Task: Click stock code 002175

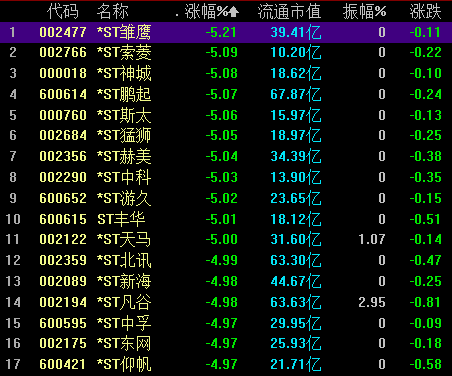Action: [63, 343]
